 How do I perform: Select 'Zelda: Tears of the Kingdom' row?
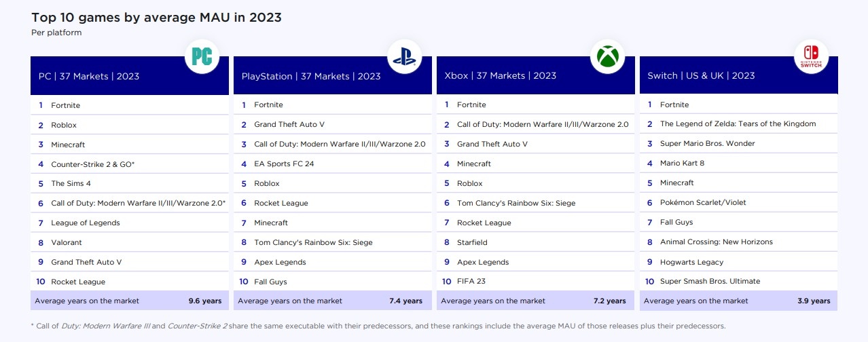738,123
